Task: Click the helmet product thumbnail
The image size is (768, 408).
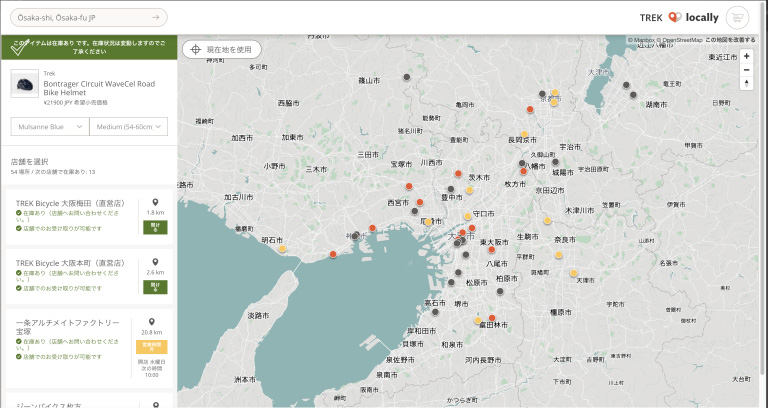Action: tap(24, 84)
